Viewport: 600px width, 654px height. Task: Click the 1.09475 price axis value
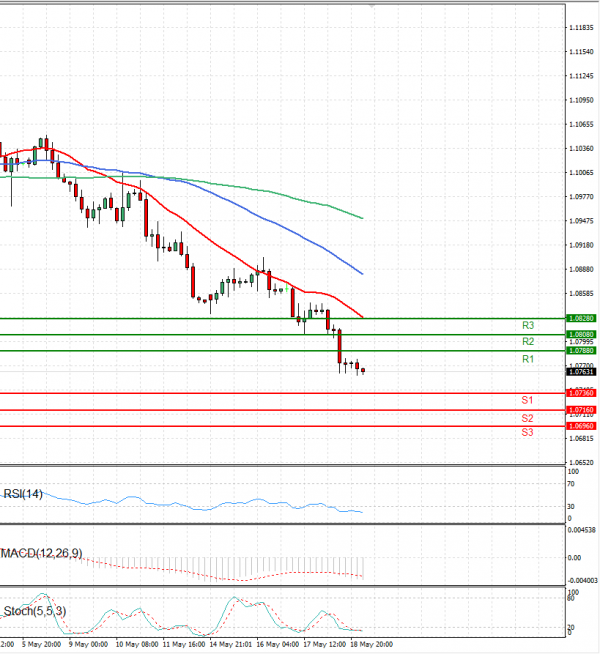[581, 221]
